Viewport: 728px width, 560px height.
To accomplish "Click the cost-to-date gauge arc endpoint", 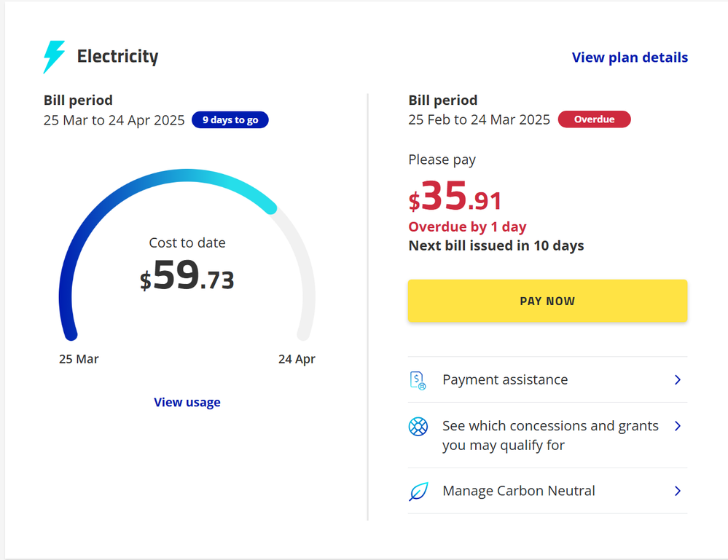I will point(270,208).
